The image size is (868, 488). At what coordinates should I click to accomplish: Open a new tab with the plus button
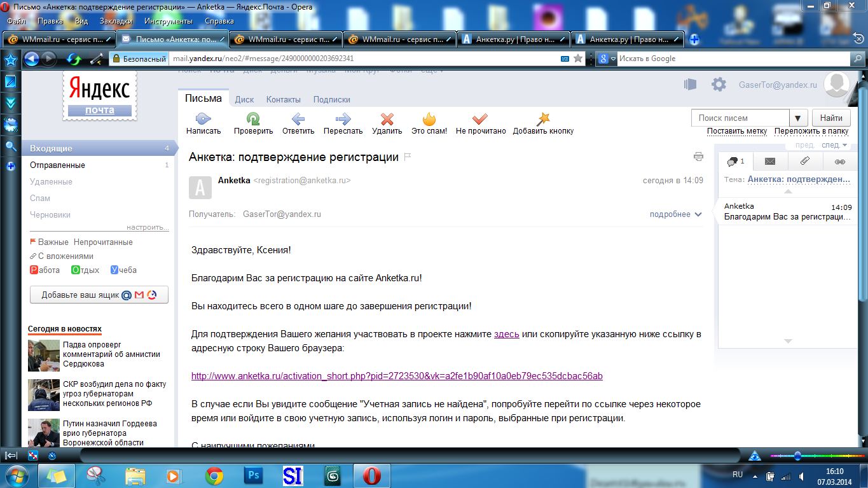(694, 39)
